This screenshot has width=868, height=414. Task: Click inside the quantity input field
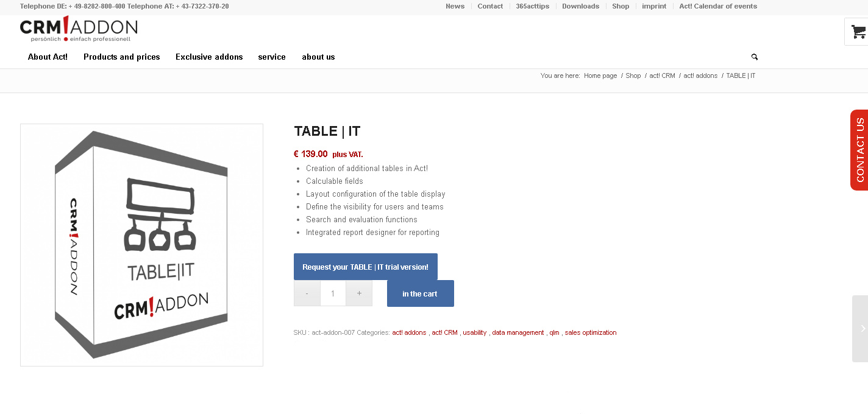[x=333, y=293]
